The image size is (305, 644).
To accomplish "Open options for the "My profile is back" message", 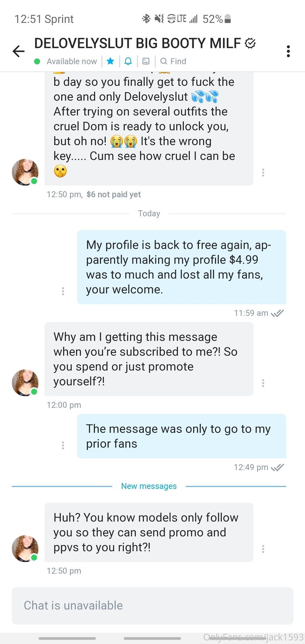I will coord(63,291).
